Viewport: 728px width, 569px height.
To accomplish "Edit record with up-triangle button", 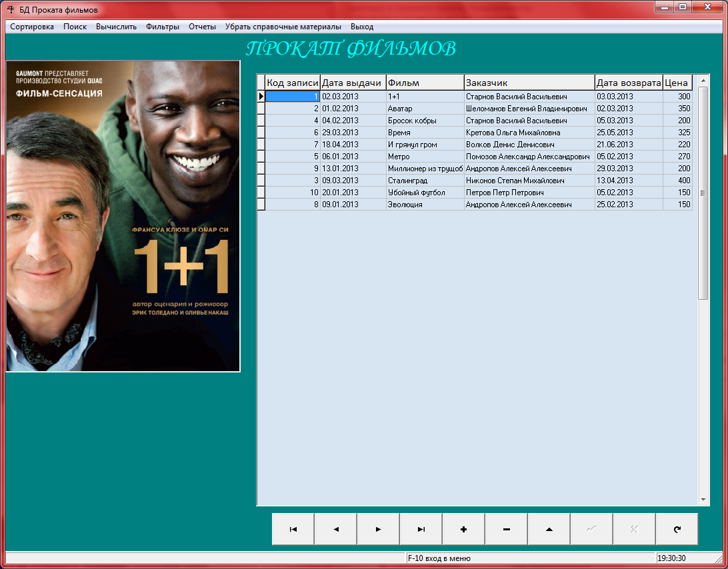I will pyautogui.click(x=549, y=528).
